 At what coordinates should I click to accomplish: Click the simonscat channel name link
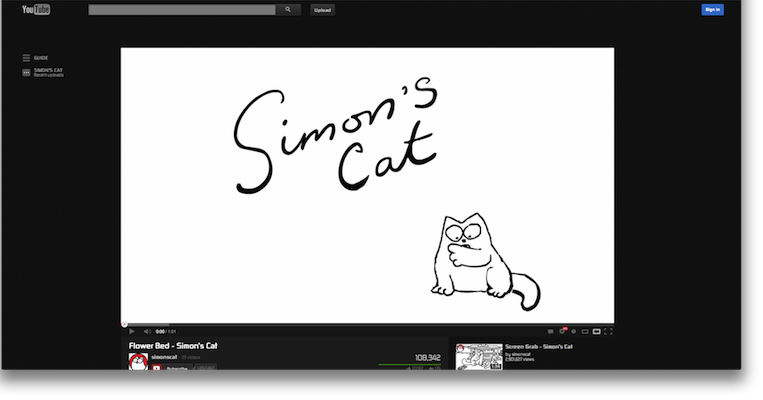tap(164, 357)
